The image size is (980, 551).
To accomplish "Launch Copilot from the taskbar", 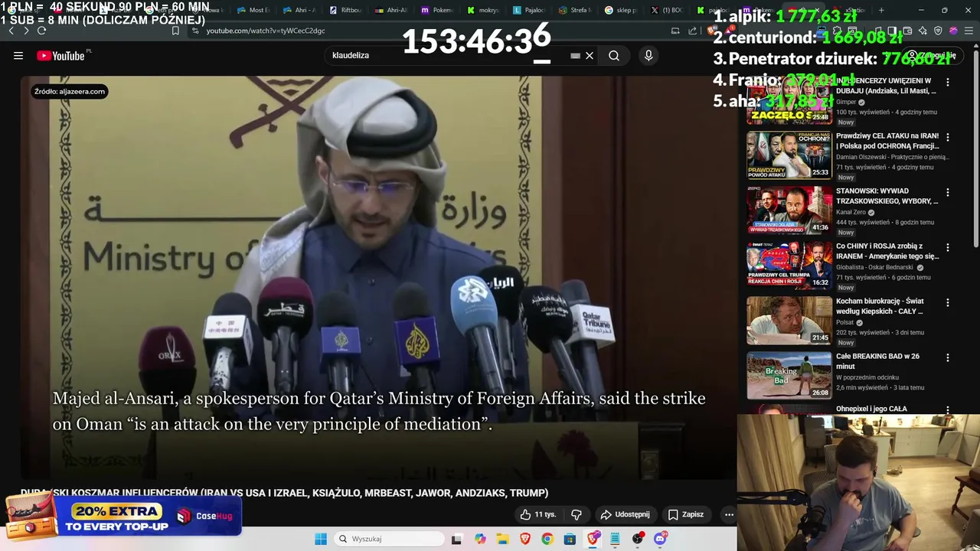I will (x=480, y=539).
